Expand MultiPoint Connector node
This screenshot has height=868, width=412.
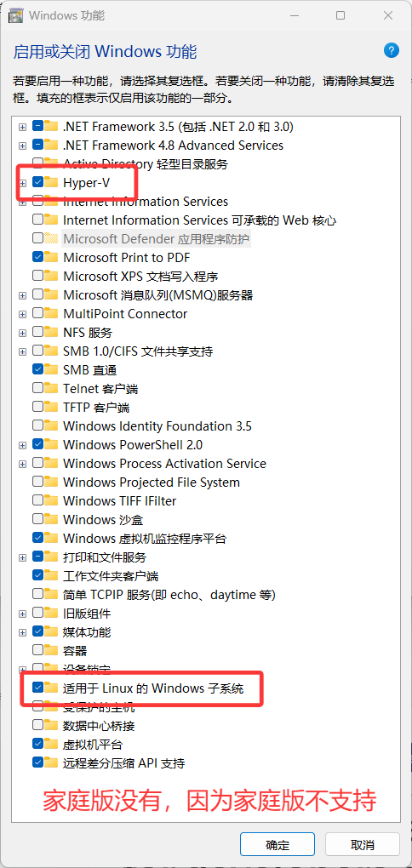click(22, 314)
